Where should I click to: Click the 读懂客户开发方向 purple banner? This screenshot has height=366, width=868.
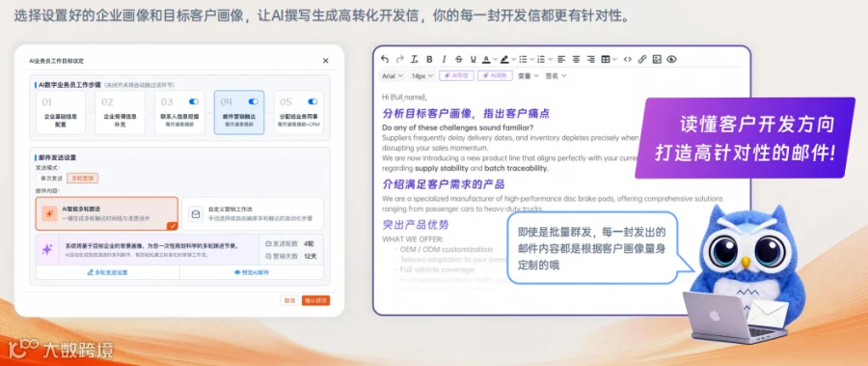(x=746, y=139)
